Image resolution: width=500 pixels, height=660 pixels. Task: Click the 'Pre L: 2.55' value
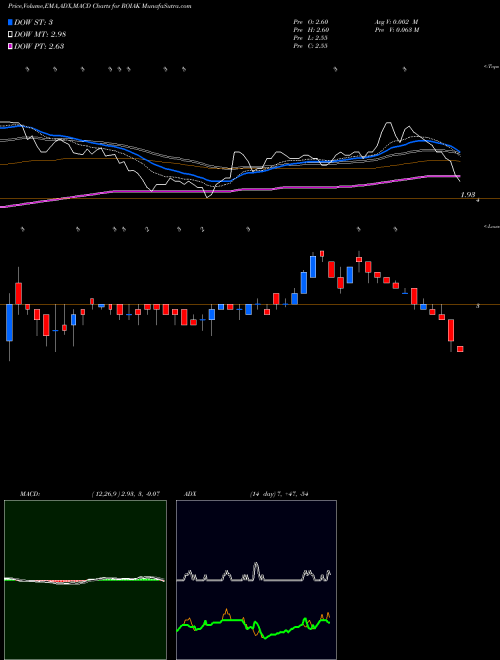311,38
